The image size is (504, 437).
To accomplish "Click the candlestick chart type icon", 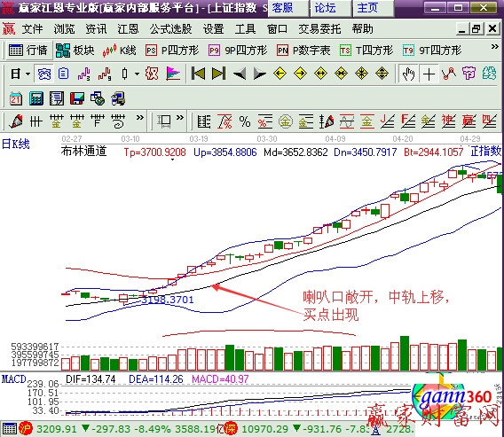I will pyautogui.click(x=125, y=74).
